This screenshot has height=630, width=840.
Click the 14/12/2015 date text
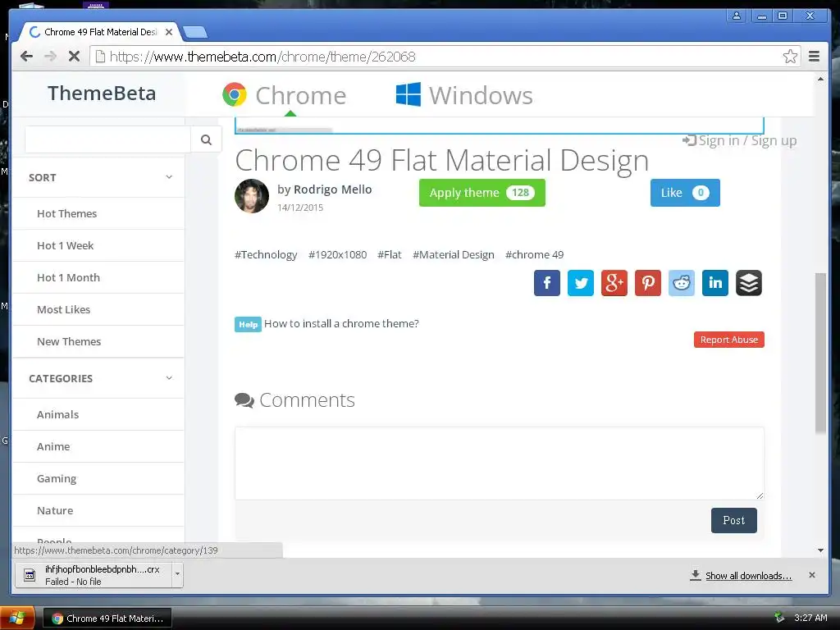300,208
